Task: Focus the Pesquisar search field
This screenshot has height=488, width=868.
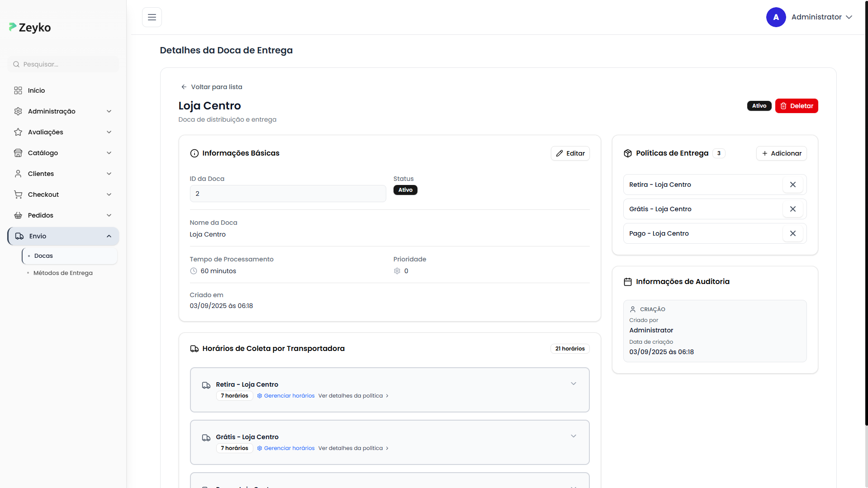Action: tap(63, 64)
